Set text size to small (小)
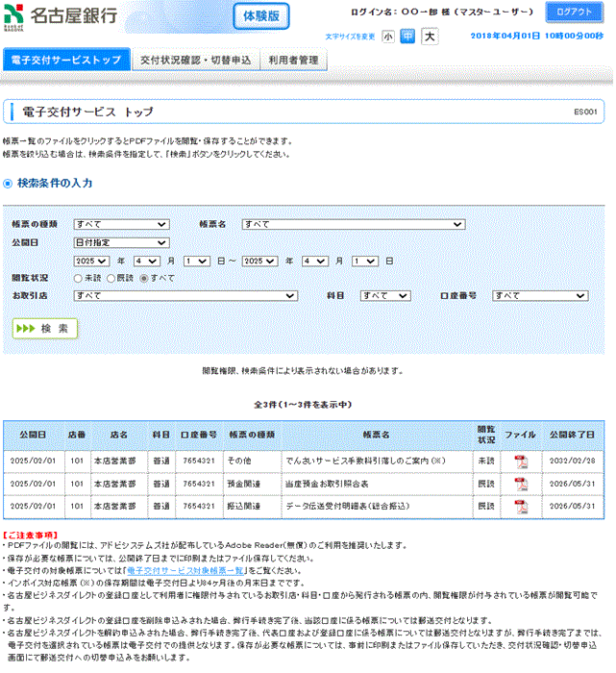Viewport: 616px width, 673px height. click(x=388, y=37)
